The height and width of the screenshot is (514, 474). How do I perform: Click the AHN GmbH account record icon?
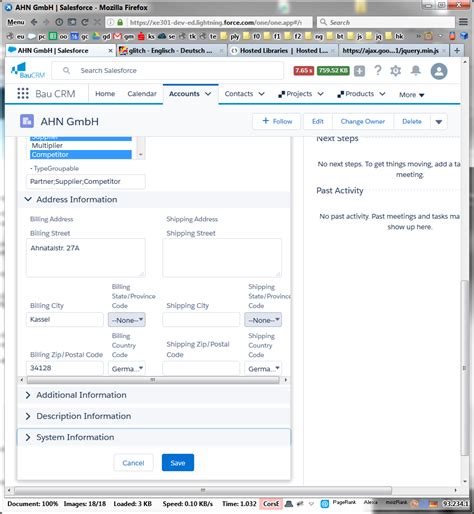click(x=27, y=121)
